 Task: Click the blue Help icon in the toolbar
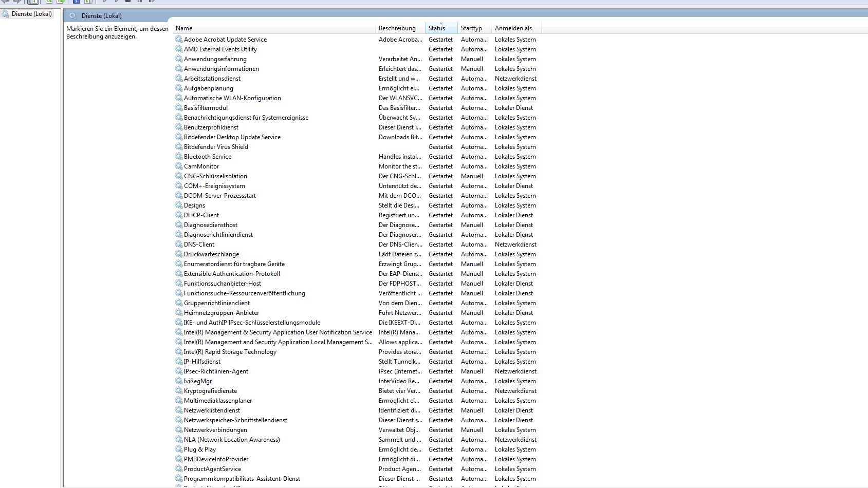pos(76,2)
